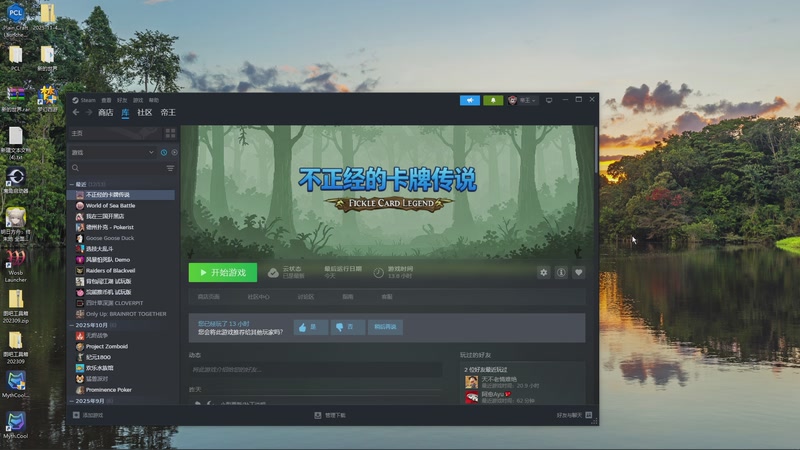Open the 社区中心 game tab

click(x=259, y=297)
